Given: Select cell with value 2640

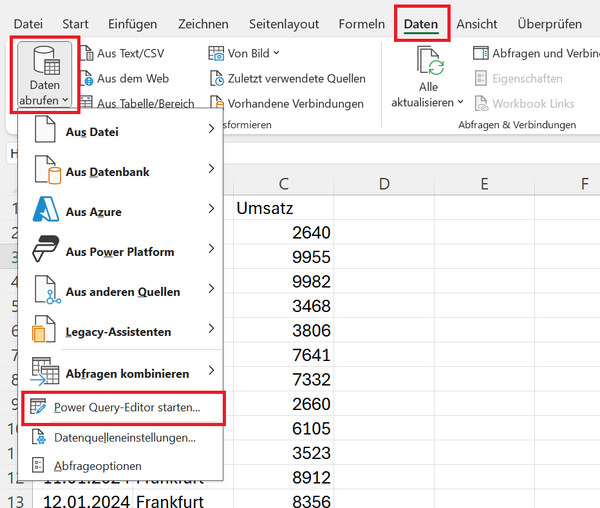Looking at the screenshot, I should point(284,233).
